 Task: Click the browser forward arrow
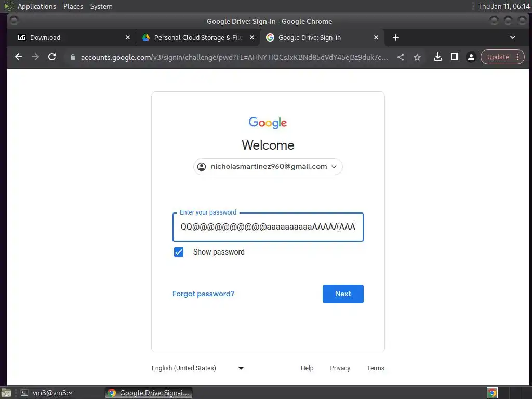point(35,57)
